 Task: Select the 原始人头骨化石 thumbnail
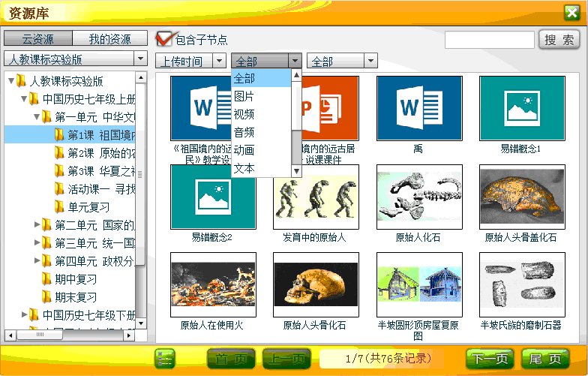tap(316, 284)
